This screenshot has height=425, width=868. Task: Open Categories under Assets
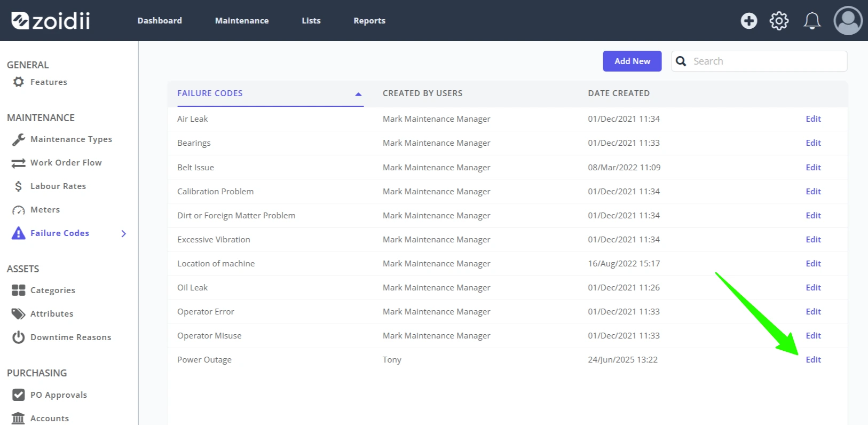click(53, 290)
